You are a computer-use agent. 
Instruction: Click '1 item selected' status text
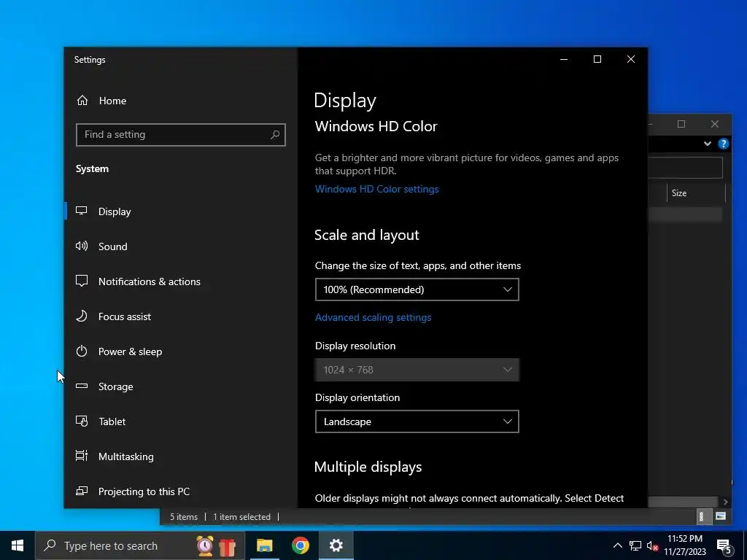(241, 517)
